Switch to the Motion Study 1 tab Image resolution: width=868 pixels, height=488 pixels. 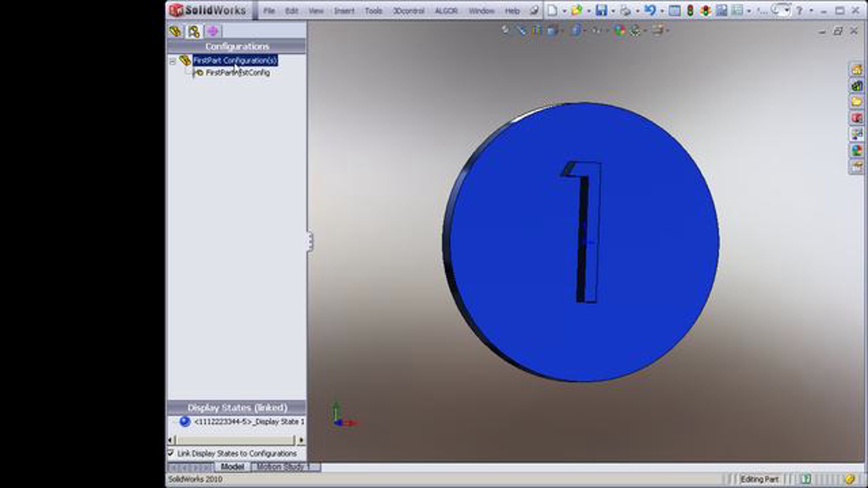click(x=284, y=467)
